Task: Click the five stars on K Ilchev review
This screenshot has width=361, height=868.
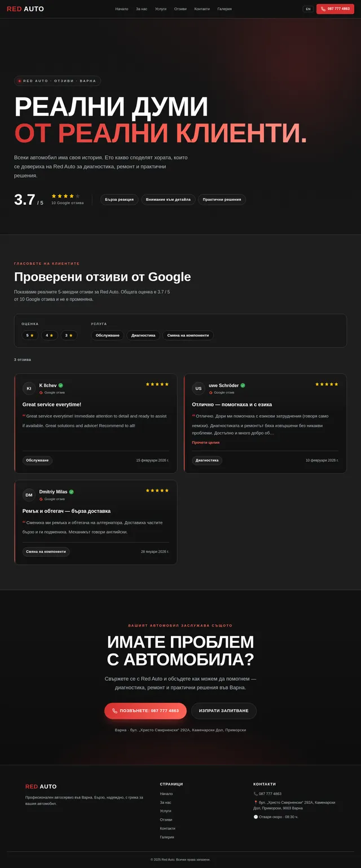Action: pos(157,384)
